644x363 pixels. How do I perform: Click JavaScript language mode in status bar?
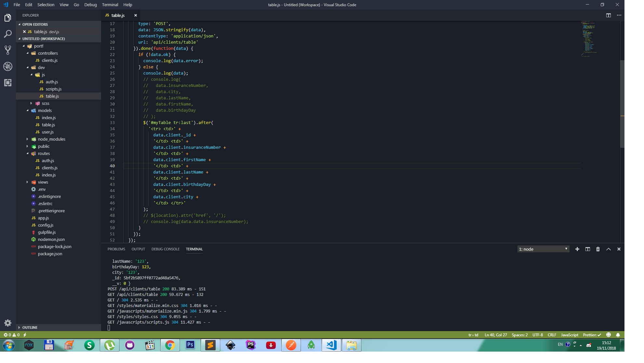point(569,335)
